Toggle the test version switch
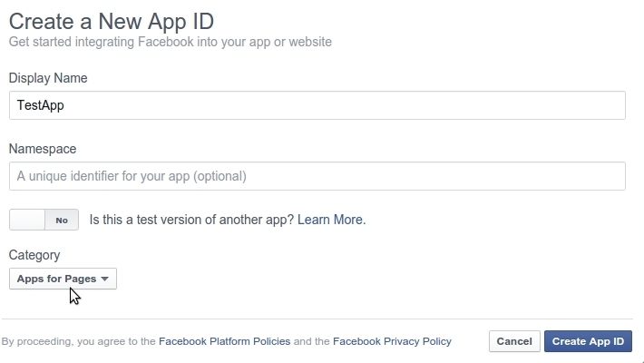 (x=44, y=220)
